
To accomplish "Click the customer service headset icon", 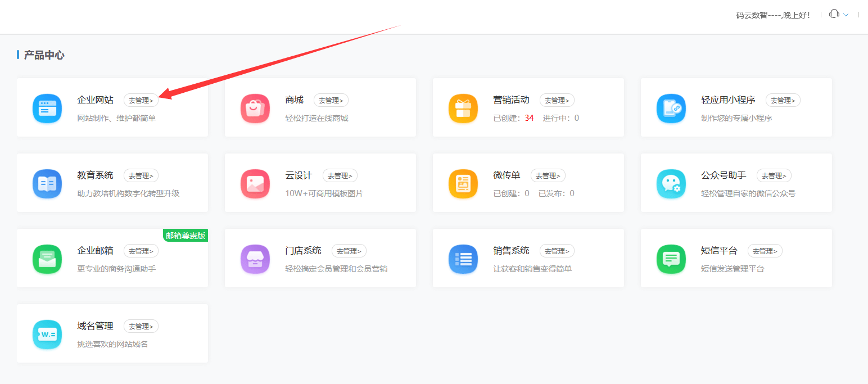I will 834,15.
